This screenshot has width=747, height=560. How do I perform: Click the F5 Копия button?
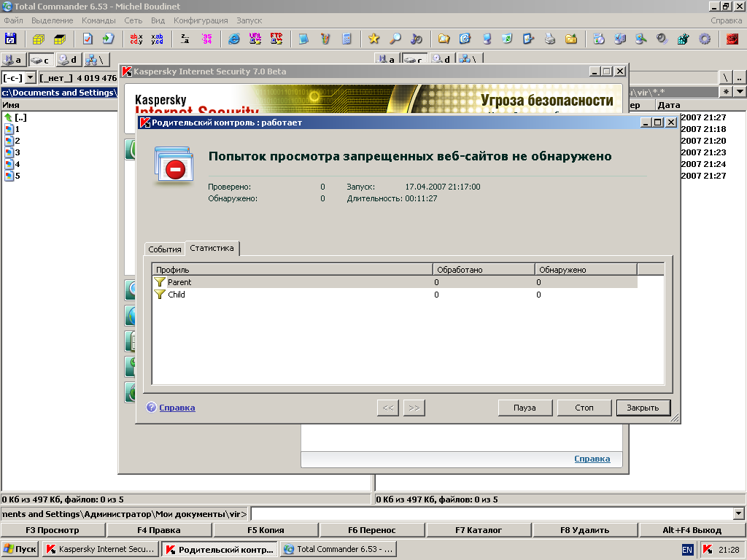(x=266, y=530)
